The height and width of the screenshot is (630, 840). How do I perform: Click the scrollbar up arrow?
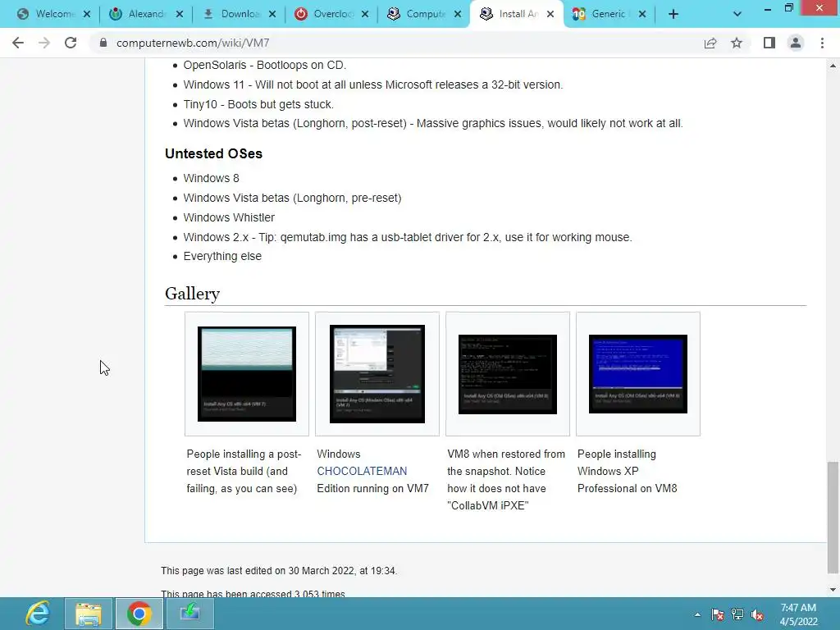833,66
